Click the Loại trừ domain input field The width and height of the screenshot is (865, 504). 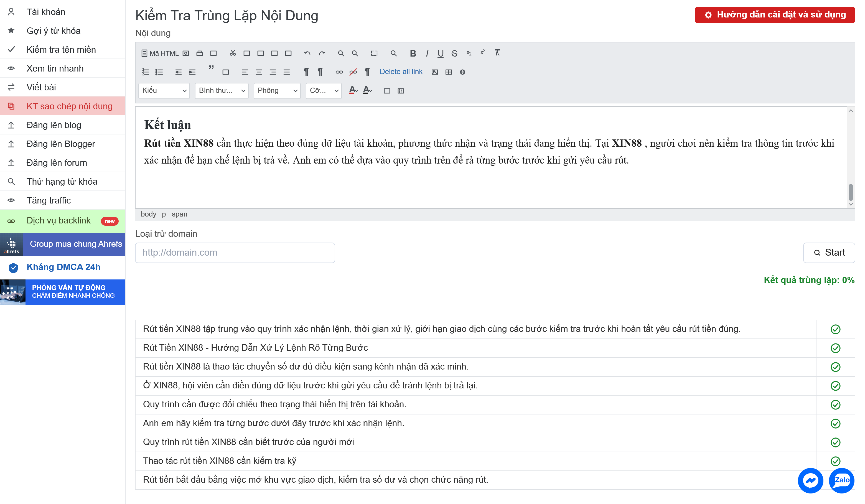235,253
